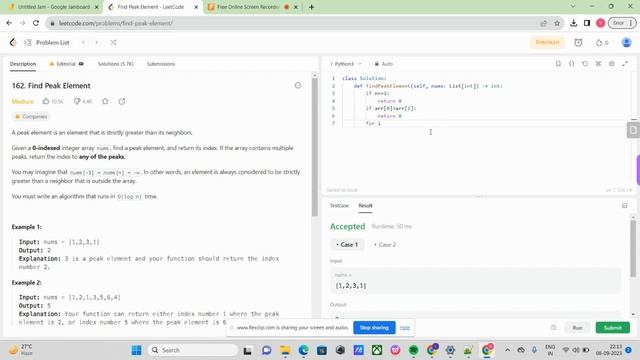Go to next problem arrow
Viewport: 640px width, 360px height.
coord(97,42)
